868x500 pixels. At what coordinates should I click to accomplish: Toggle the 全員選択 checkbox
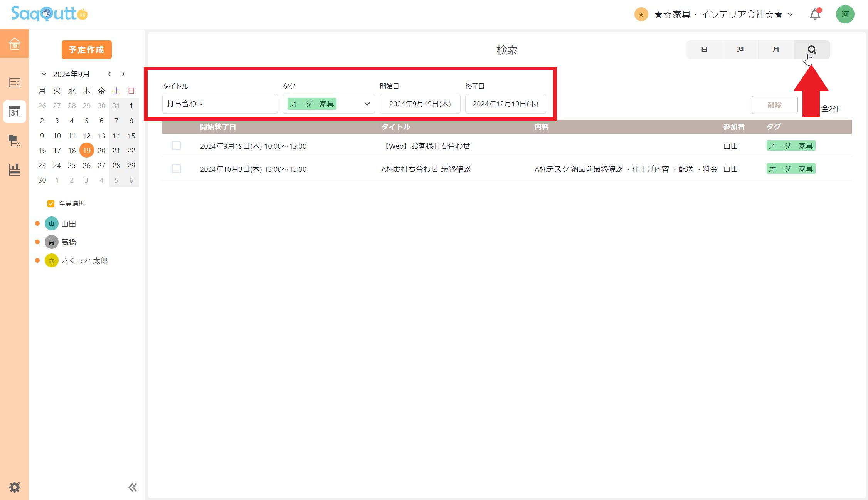pyautogui.click(x=51, y=204)
